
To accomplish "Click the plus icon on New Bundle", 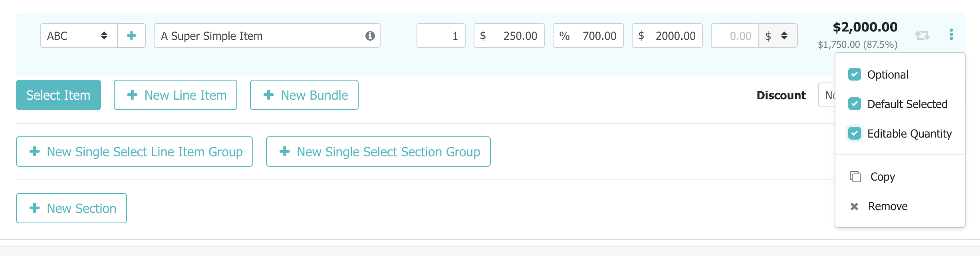I will (269, 95).
